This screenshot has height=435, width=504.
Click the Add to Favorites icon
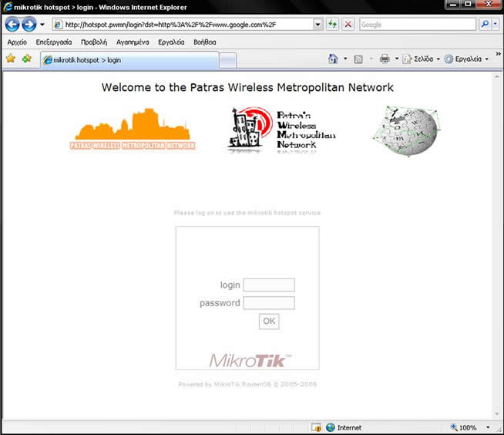click(27, 59)
